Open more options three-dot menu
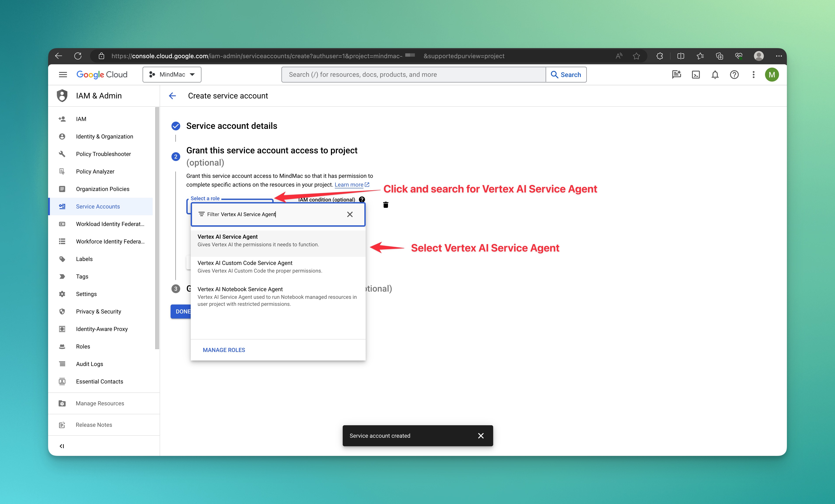 point(753,75)
